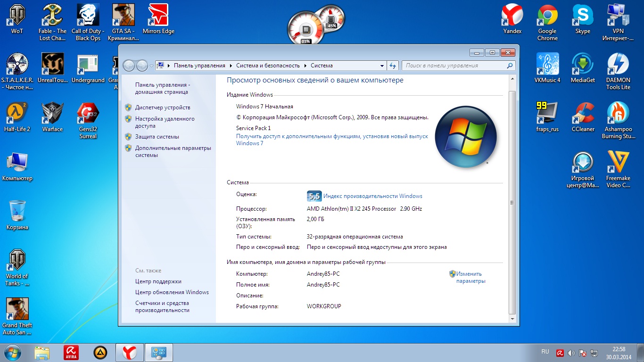
Task: Open Счетчики и средства производительности link
Action: 162,307
